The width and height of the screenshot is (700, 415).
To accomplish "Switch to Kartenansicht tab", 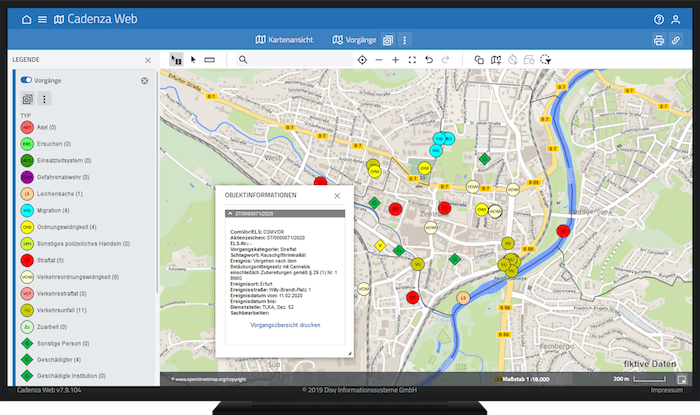I will tap(284, 40).
